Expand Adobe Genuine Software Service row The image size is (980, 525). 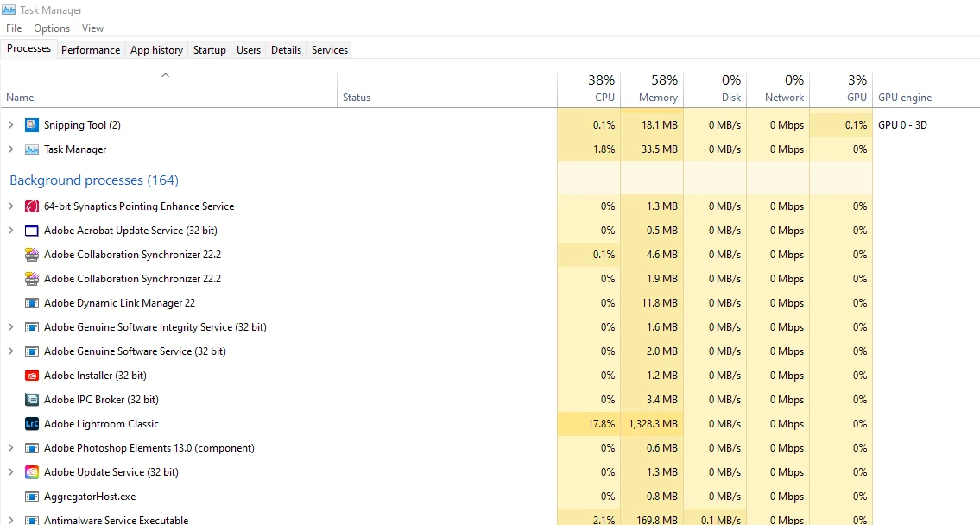pyautogui.click(x=10, y=351)
